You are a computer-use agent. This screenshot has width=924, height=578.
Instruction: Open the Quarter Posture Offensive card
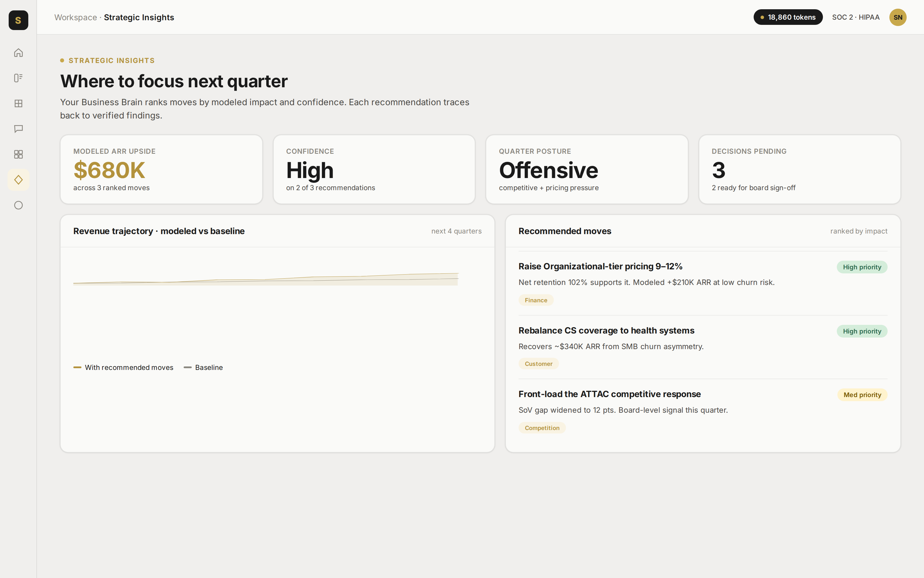click(586, 169)
